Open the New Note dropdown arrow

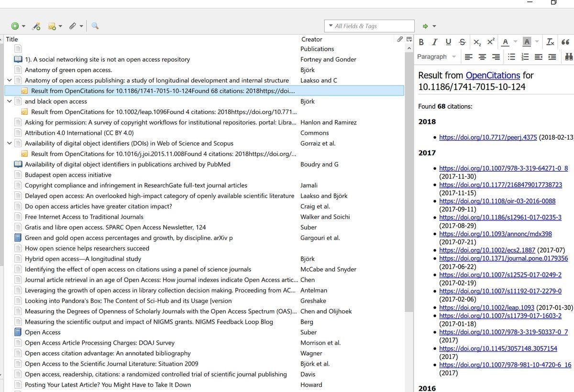click(60, 27)
